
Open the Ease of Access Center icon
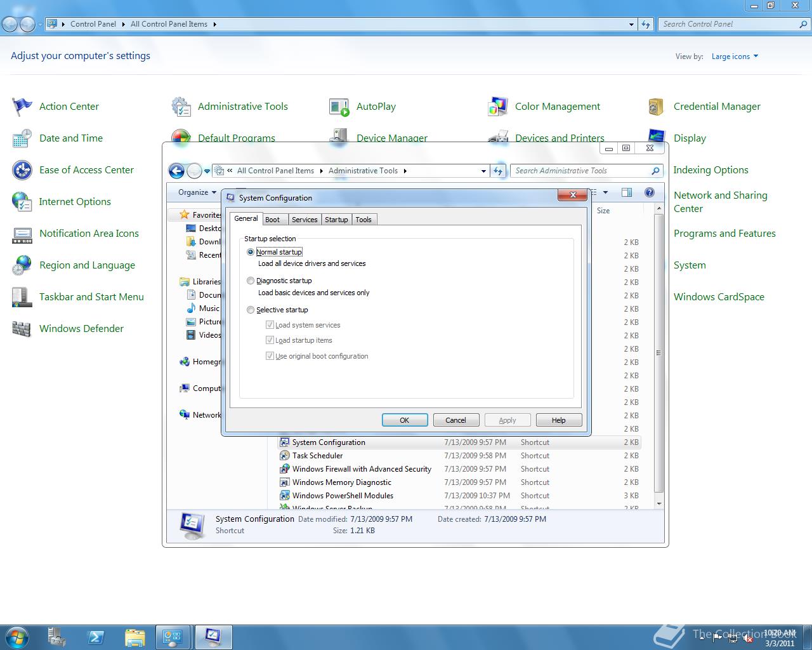tap(22, 170)
